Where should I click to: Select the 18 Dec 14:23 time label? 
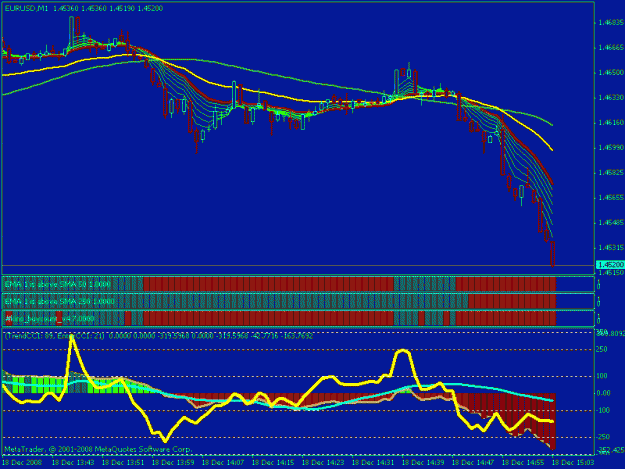[323, 463]
